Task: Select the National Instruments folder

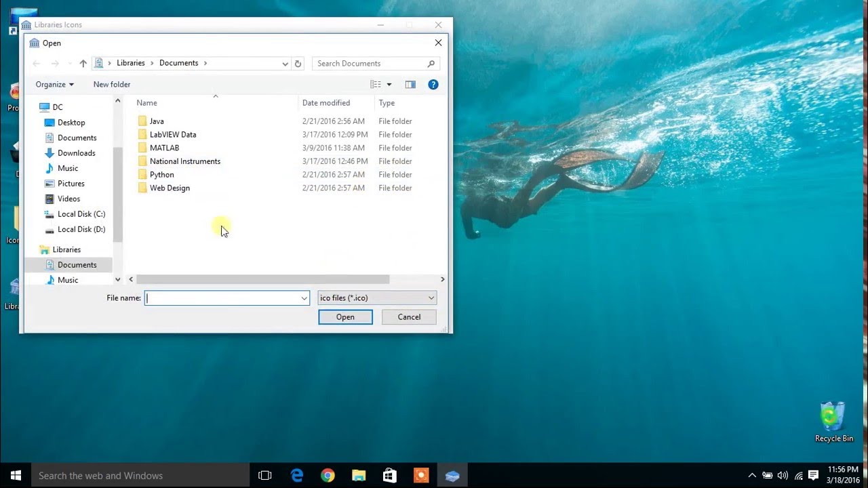Action: point(184,161)
